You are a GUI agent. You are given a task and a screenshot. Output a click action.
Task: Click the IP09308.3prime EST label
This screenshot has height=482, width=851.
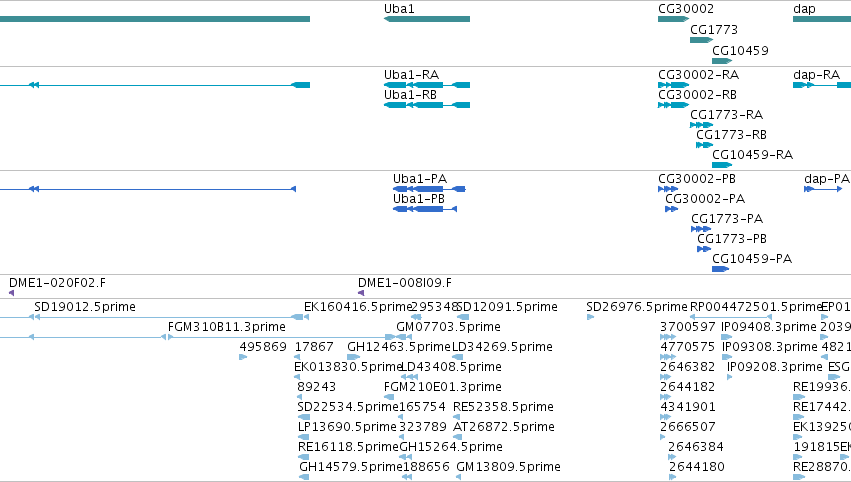coord(769,347)
